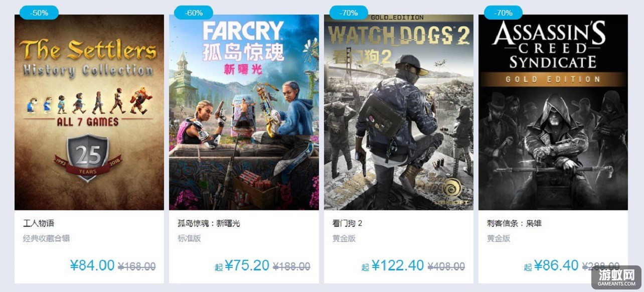
Task: Open Assassin's Creed Syndicate Gold Edition cover
Action: coord(553,112)
